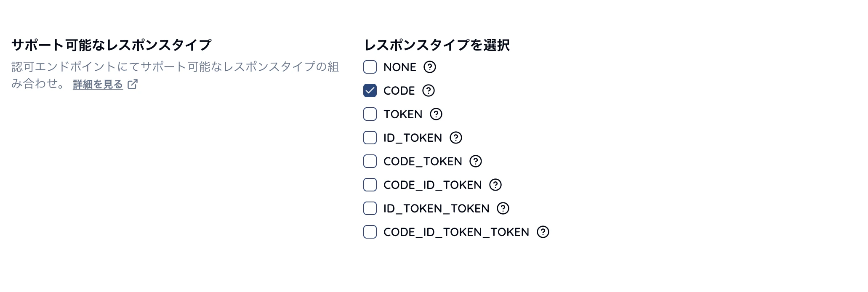Tick the TOKEN checkbox
This screenshot has height=292, width=868.
coord(370,114)
